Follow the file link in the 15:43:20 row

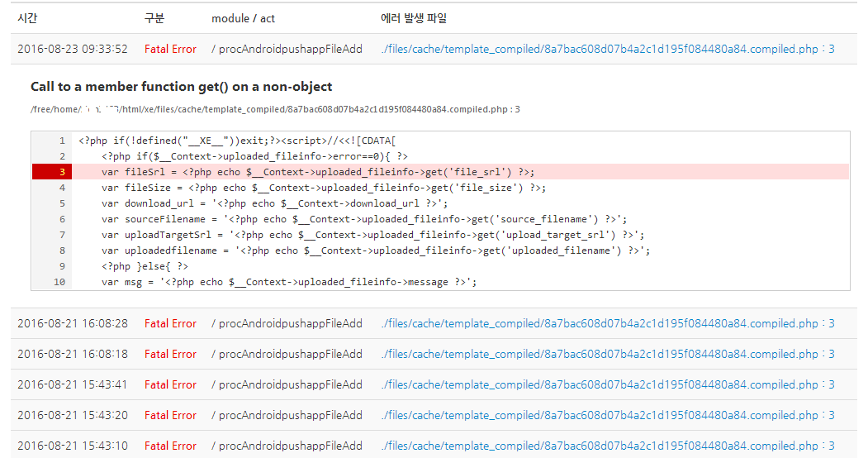point(608,415)
